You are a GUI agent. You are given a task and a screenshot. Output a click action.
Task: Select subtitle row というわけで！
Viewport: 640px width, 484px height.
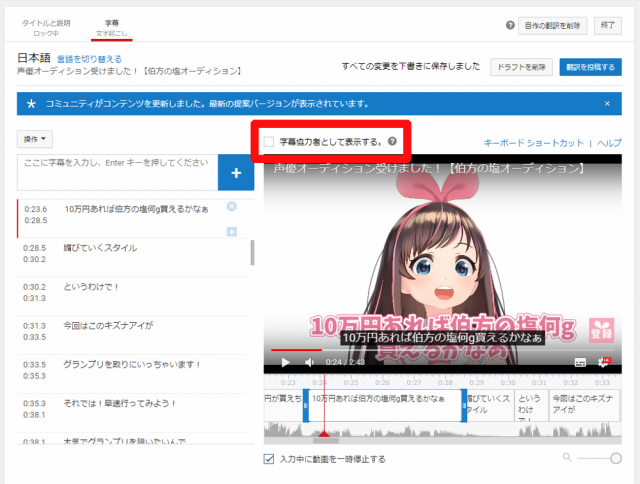(132, 296)
